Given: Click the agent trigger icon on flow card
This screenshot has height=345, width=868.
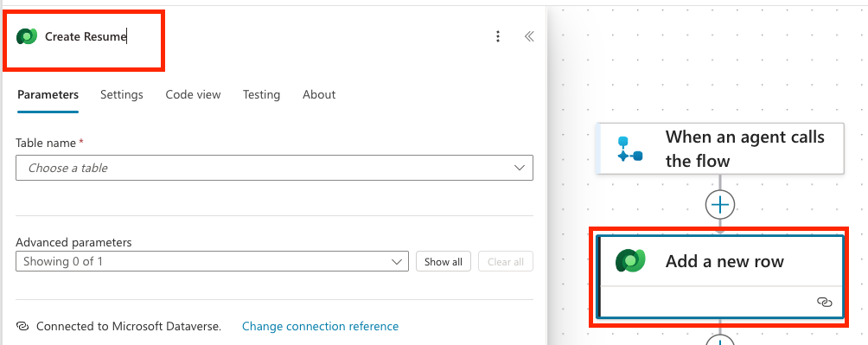Looking at the screenshot, I should [x=629, y=149].
